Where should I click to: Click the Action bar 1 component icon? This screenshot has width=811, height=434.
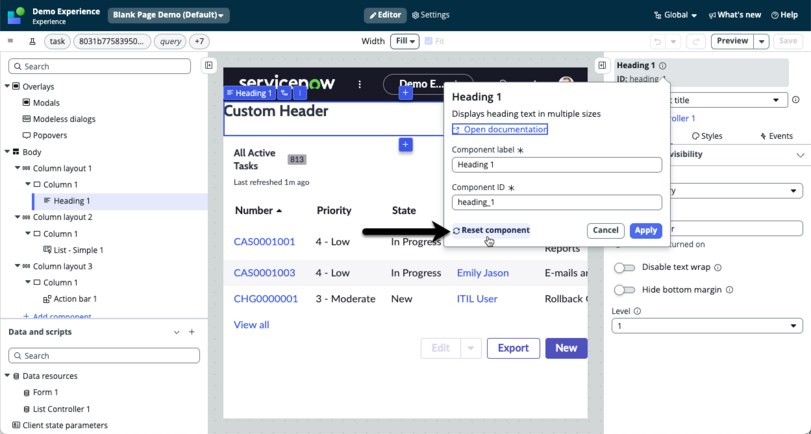[47, 299]
